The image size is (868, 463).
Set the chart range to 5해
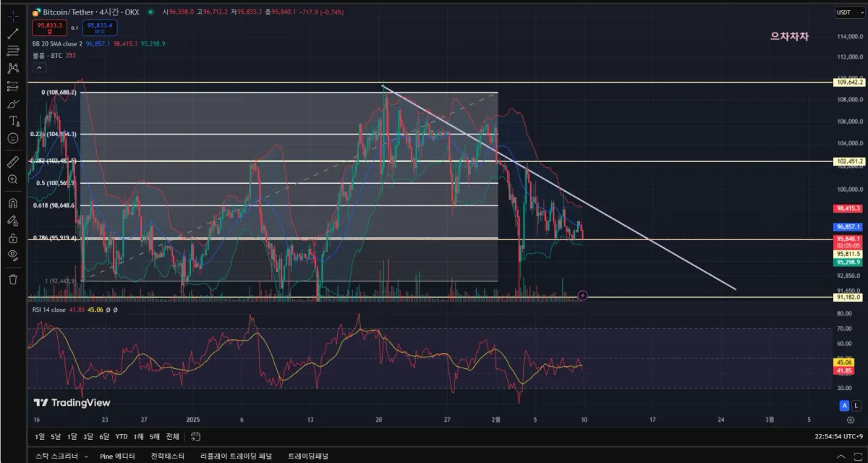click(x=154, y=436)
